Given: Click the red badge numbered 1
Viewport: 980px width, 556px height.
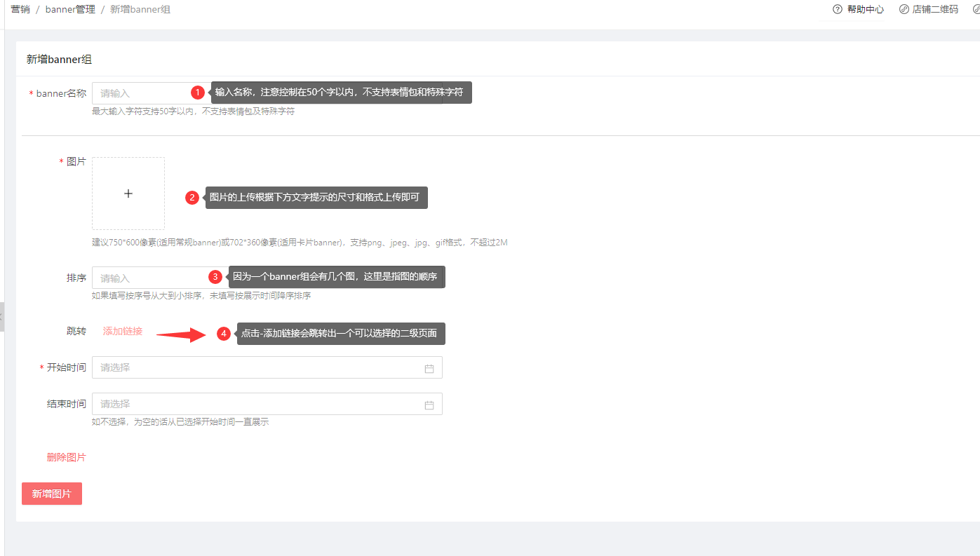Looking at the screenshot, I should 198,93.
